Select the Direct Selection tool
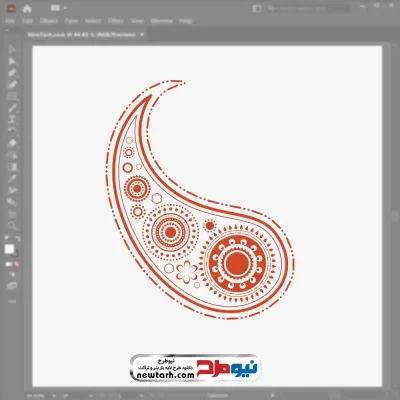 12,61
